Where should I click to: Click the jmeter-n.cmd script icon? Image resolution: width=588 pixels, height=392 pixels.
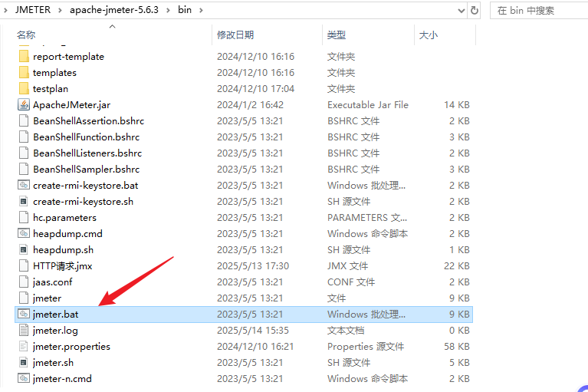(24, 378)
